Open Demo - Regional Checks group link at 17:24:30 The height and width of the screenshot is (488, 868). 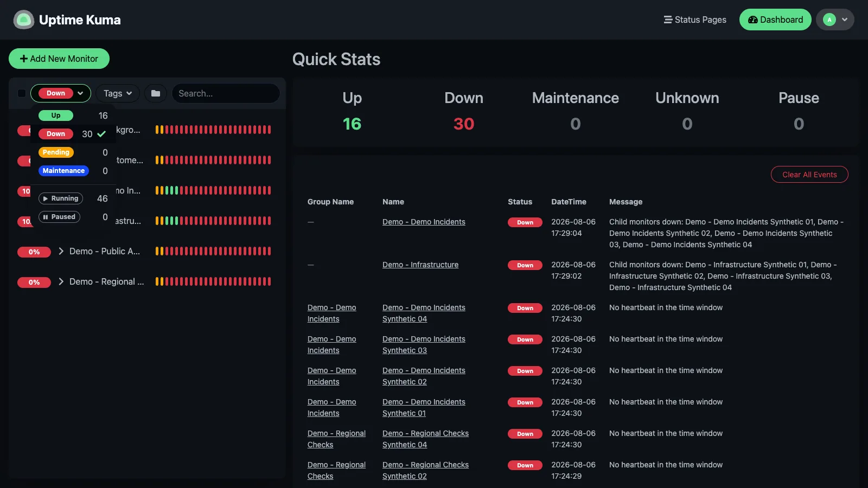click(x=336, y=439)
